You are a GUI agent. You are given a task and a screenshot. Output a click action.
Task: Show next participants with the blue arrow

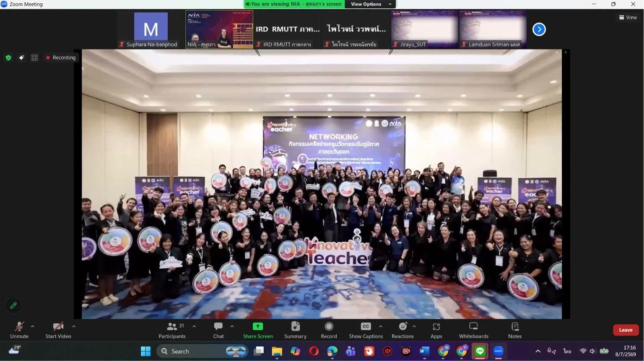pos(539,29)
